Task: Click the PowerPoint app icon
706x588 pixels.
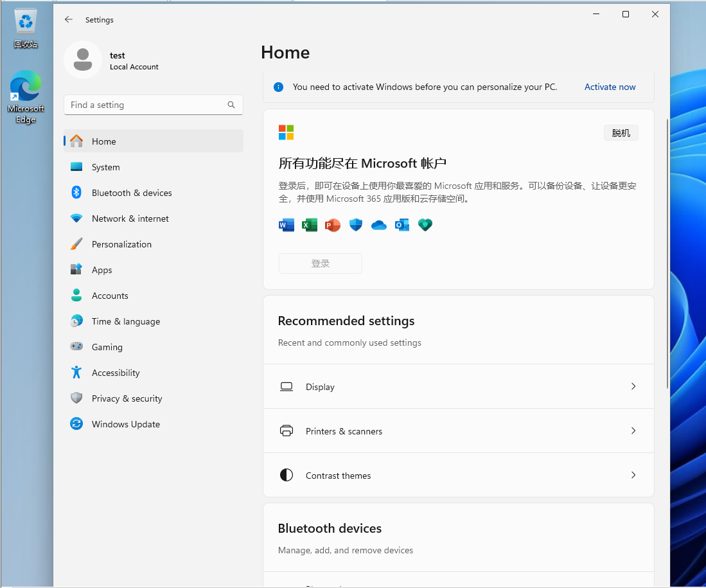Action: pos(332,224)
